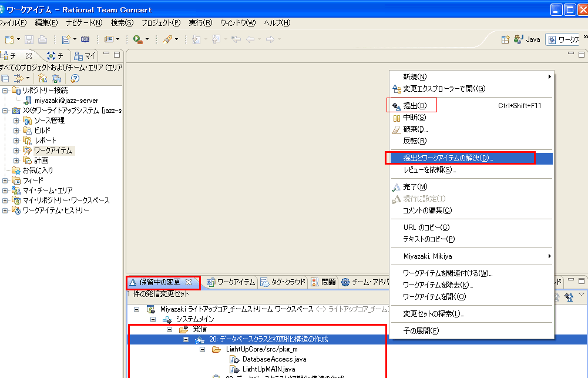Select ワークアイテムを開く(O) menu entry
This screenshot has height=378, width=588.
471,297
